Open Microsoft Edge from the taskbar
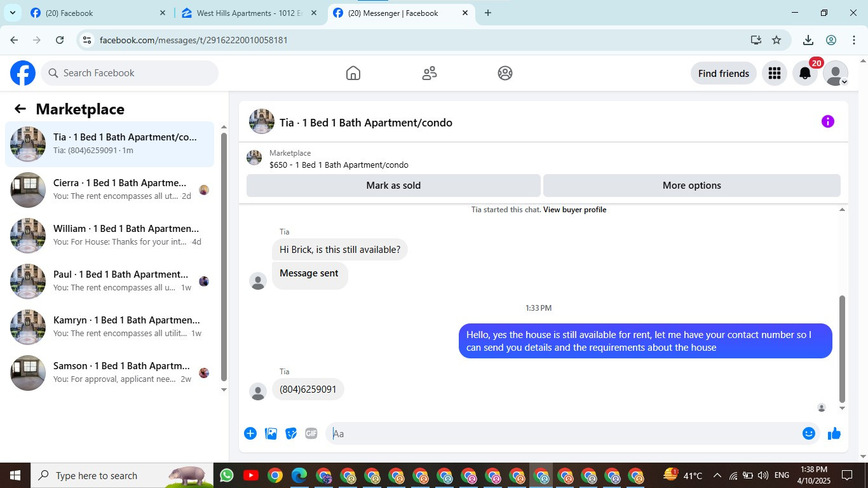 click(299, 475)
